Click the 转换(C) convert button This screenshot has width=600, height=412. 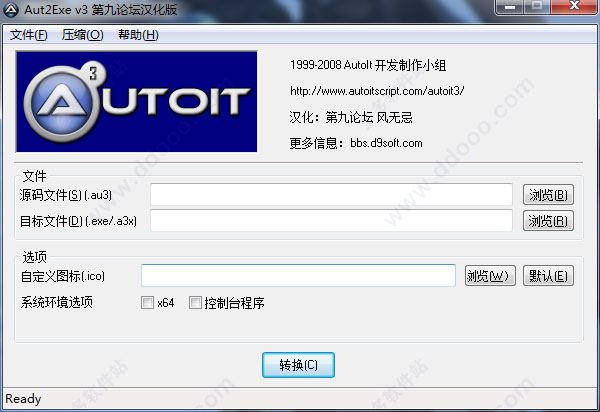(x=298, y=365)
